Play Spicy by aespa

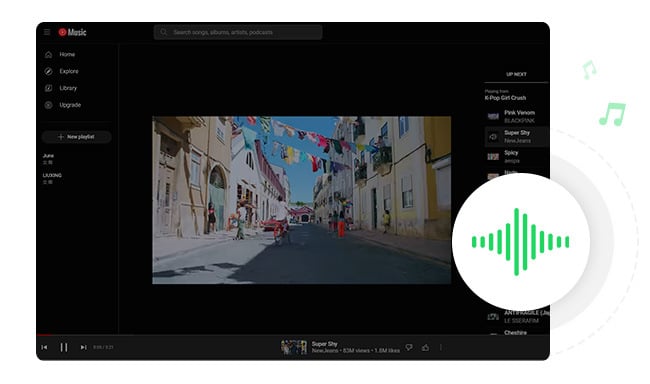point(517,156)
